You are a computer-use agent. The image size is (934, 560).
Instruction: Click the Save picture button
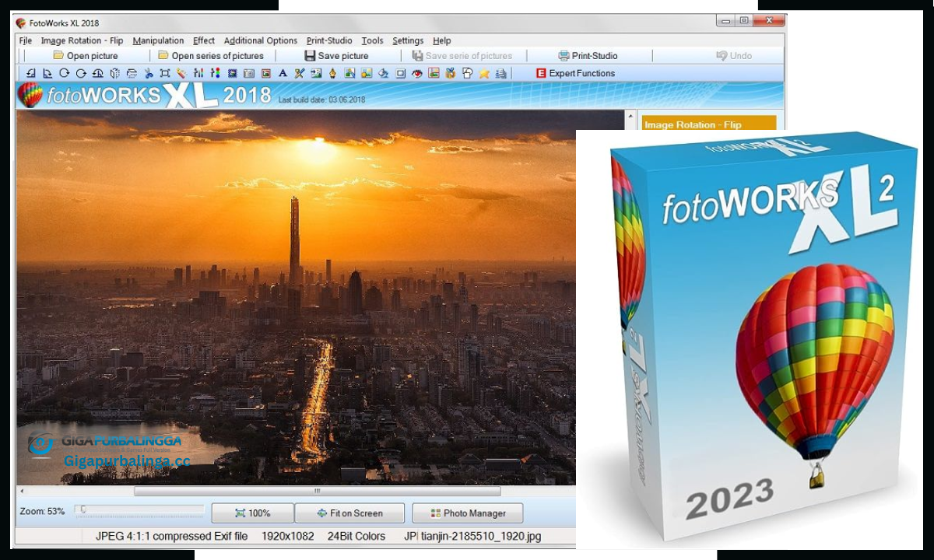pos(336,56)
